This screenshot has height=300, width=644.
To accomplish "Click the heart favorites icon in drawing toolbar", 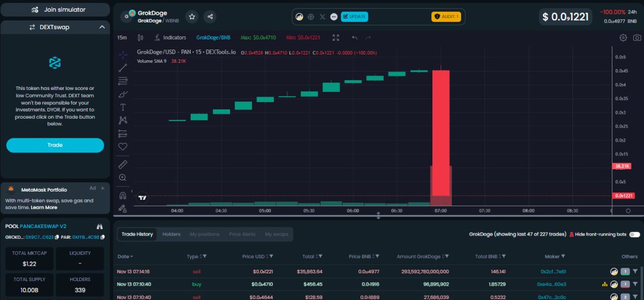I will click(x=123, y=147).
